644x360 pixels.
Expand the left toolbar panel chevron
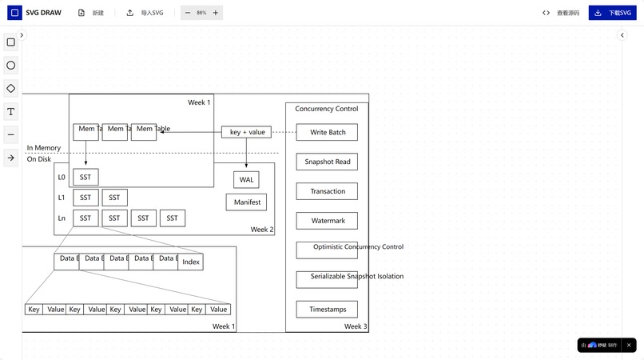(x=22, y=35)
